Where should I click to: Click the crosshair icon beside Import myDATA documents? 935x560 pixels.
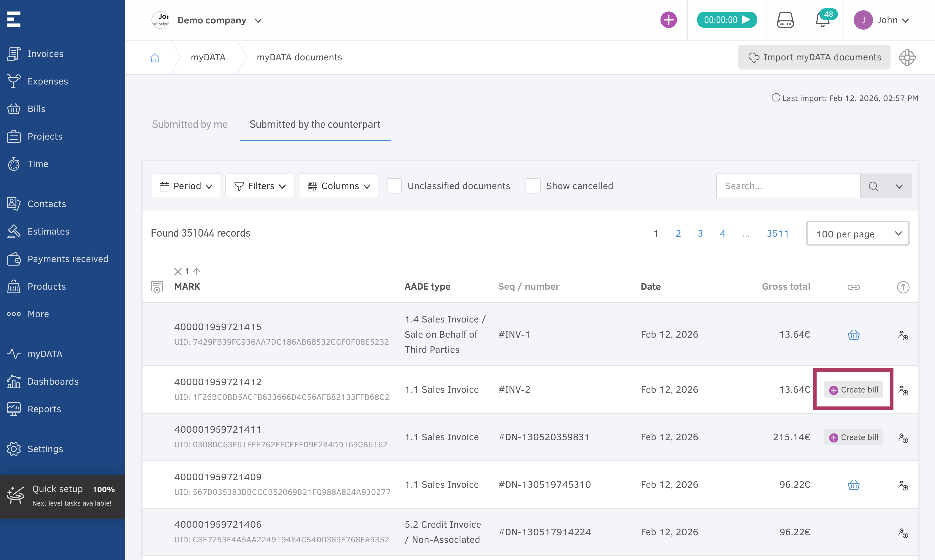click(x=907, y=57)
